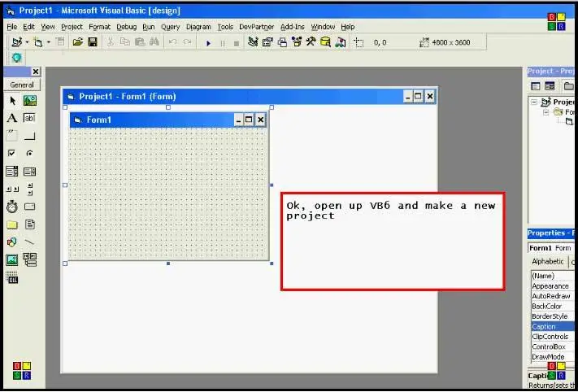
Task: Select the TextBox control tool
Action: 29,118
